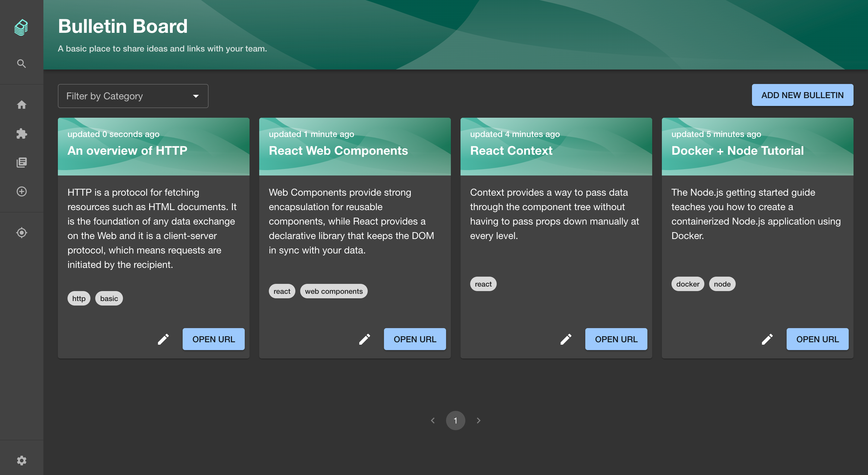868x475 pixels.
Task: Open the docs library icon in sidebar
Action: [21, 163]
